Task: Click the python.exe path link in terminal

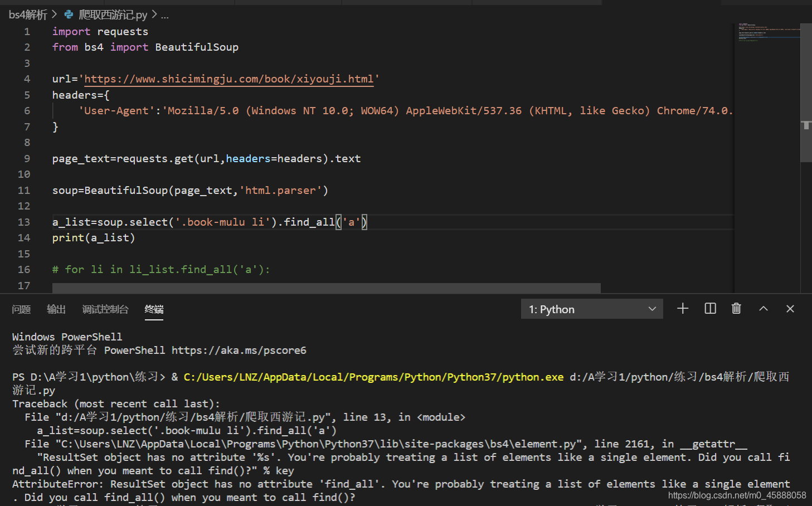Action: (372, 377)
